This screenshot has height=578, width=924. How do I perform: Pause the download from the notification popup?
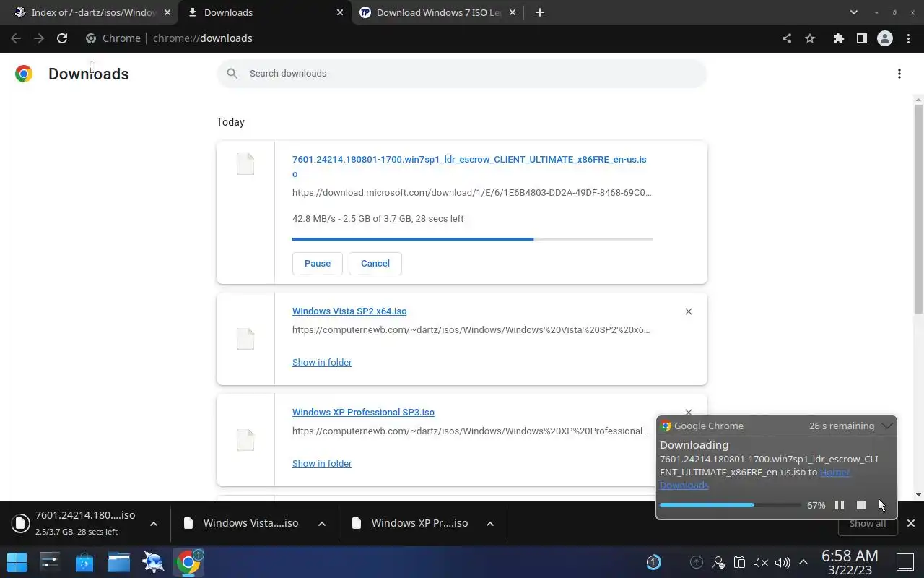(x=839, y=505)
